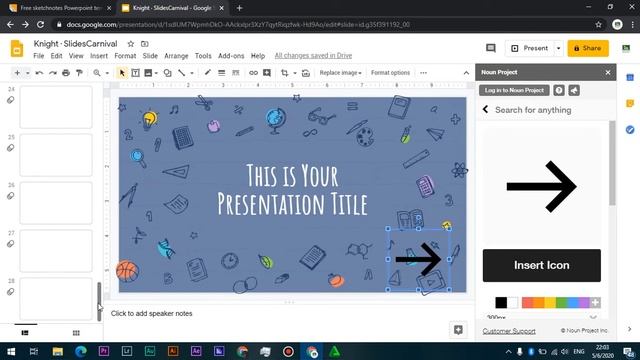
Task: Add custom color with plus swatch
Action: click(596, 302)
